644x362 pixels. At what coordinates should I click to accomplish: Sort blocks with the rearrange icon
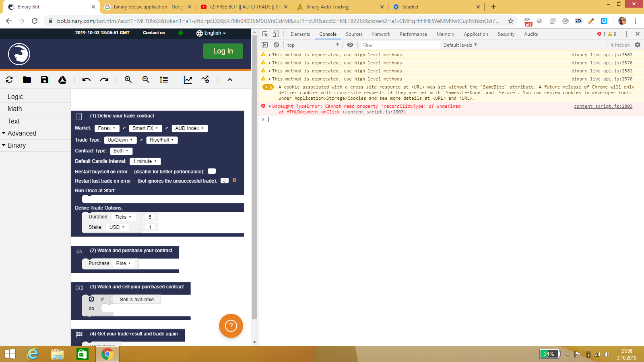(164, 80)
